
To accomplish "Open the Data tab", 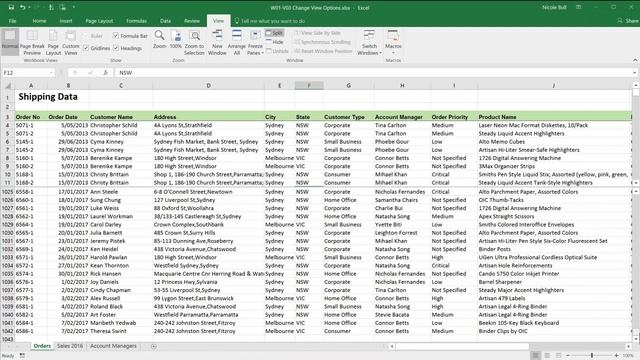I will coord(165,21).
